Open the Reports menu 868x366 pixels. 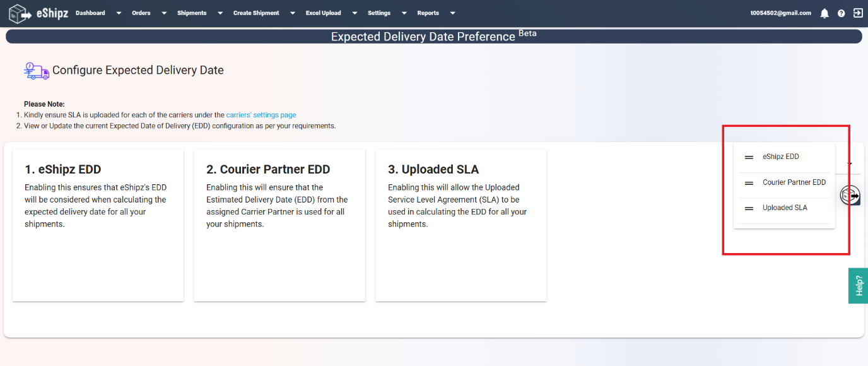coord(428,13)
